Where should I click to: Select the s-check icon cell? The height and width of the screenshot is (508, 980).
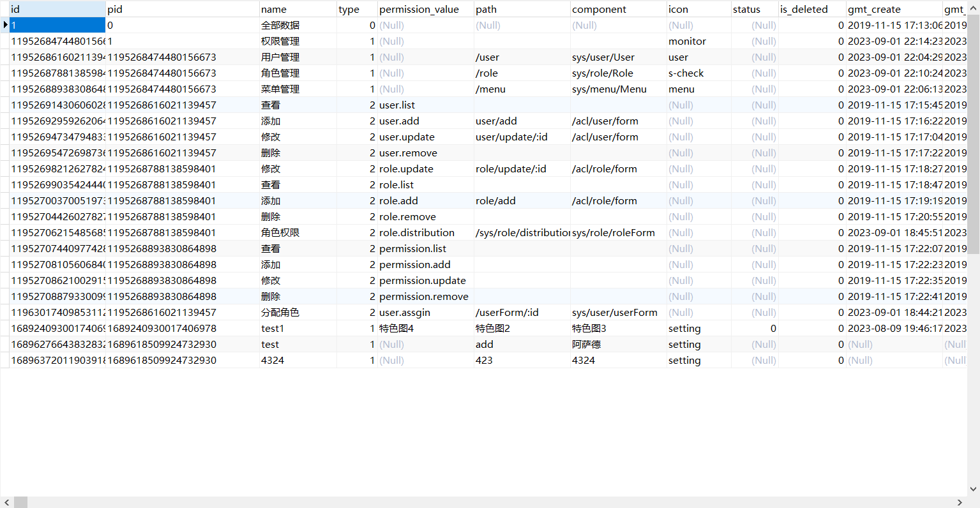(686, 73)
